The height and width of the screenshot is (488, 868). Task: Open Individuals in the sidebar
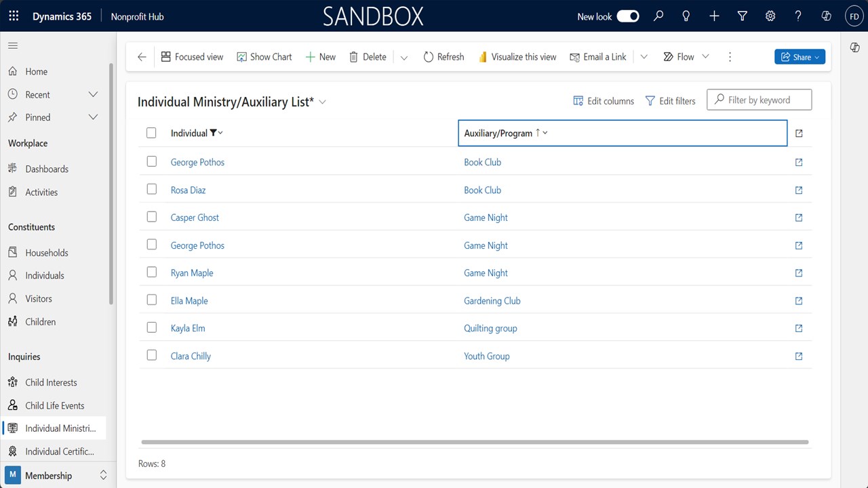(x=45, y=275)
